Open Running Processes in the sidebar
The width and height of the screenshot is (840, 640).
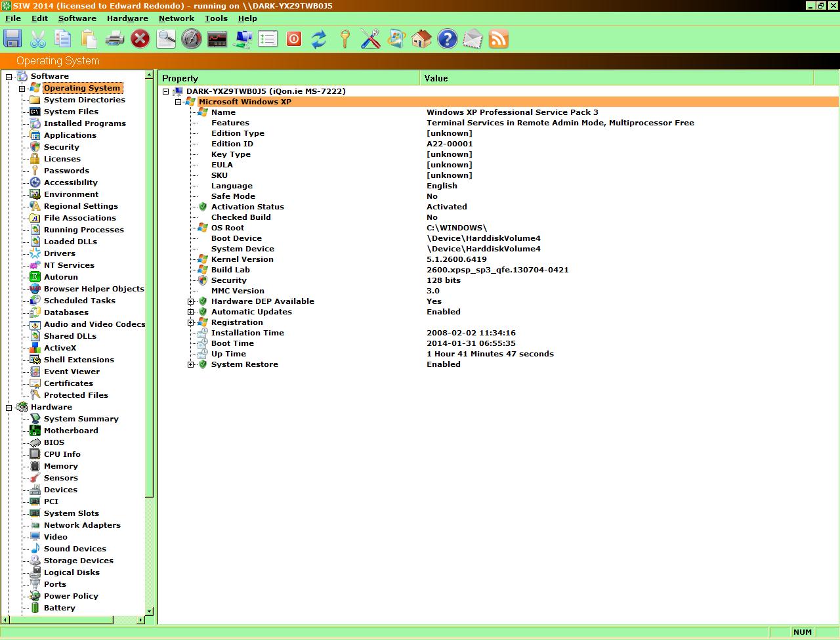tap(83, 230)
